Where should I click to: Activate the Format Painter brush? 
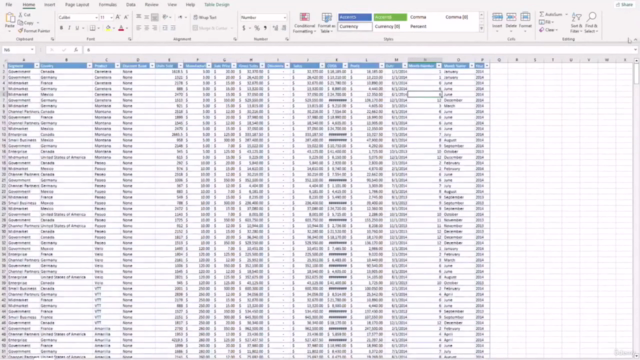[34, 31]
